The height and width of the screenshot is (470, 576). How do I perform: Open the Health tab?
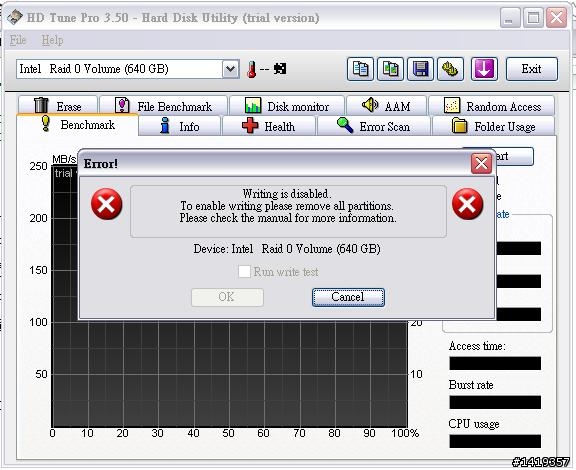click(x=269, y=126)
